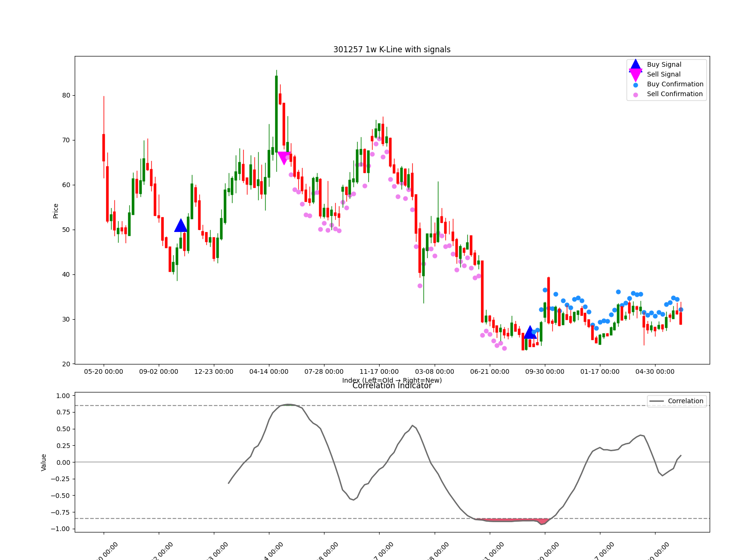Click the blue Buy Signal triangle in legend

pyautogui.click(x=635, y=65)
